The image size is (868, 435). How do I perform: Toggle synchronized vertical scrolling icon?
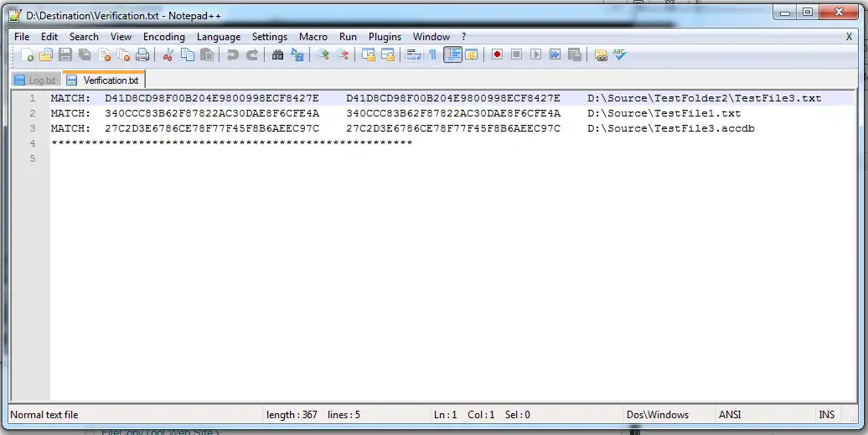click(369, 54)
